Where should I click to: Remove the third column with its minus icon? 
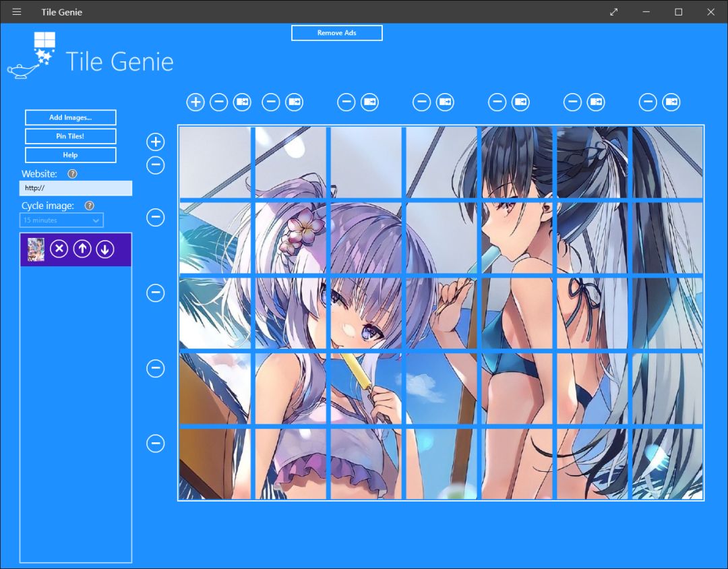coord(346,102)
